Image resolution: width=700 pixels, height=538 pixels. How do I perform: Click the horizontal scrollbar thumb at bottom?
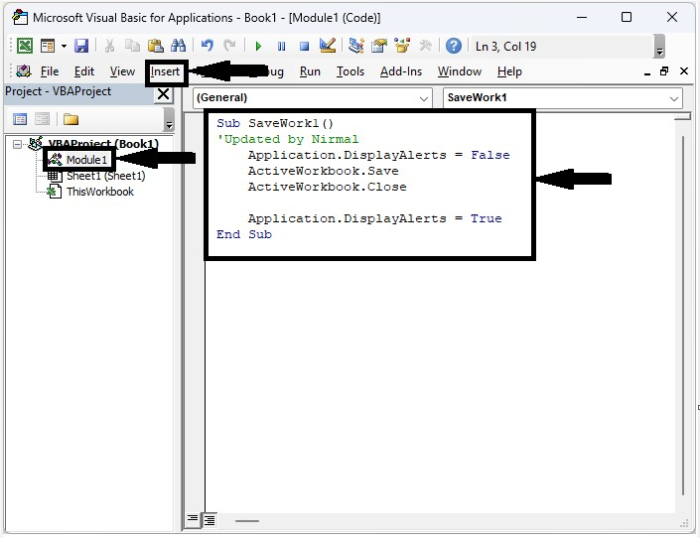247,521
